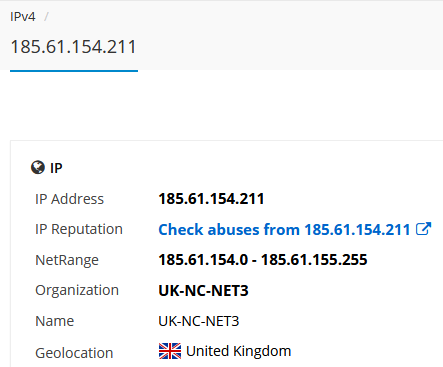Click the Geolocation field label

(74, 353)
